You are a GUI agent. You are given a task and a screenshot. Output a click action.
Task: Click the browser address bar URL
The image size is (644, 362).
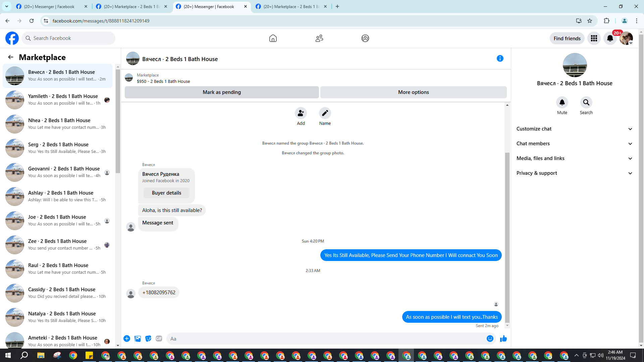(101, 21)
